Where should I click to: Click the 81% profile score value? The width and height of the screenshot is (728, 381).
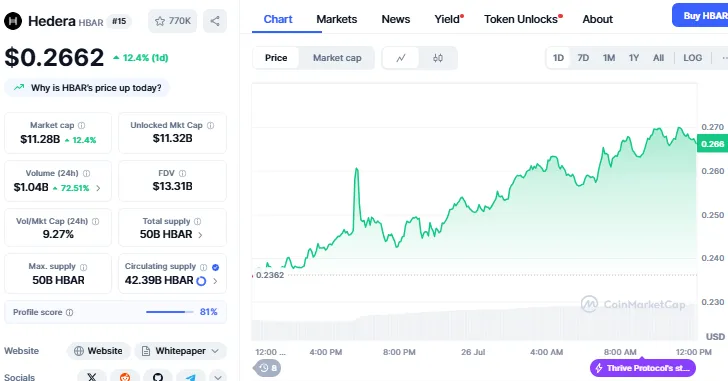tap(208, 312)
